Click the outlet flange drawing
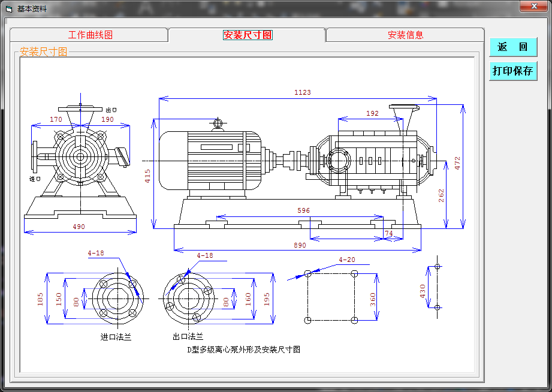 click(x=189, y=298)
